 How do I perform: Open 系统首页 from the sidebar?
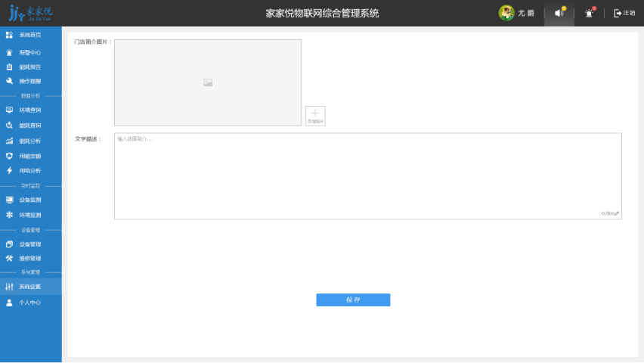(30, 35)
